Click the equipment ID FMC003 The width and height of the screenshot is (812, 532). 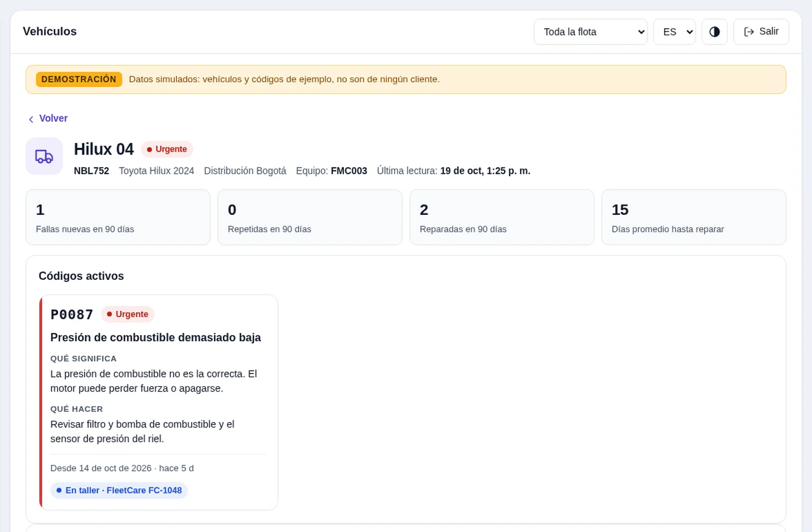click(349, 171)
